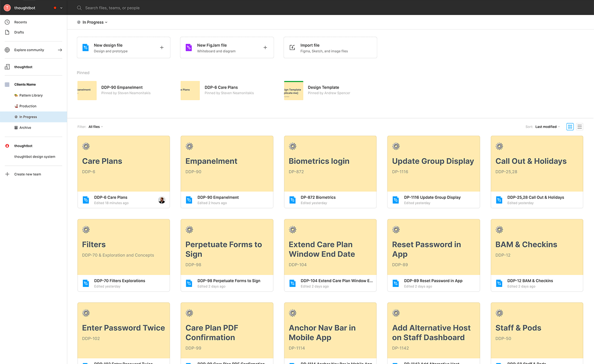Screen dimensions: 594x364
Task: Click DP-1116 Update Group Display file name
Action: 432,197
